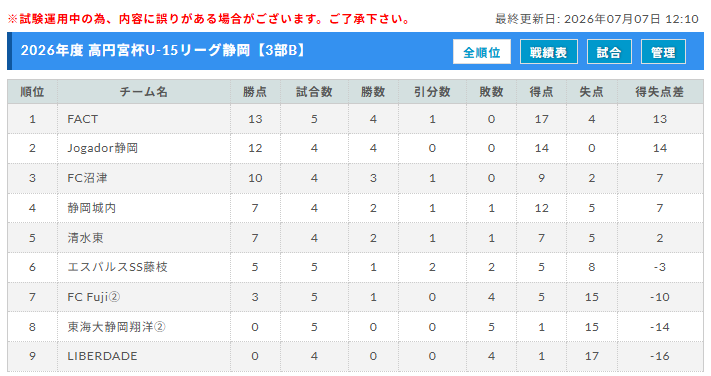Click the 試合数 column header

click(314, 92)
